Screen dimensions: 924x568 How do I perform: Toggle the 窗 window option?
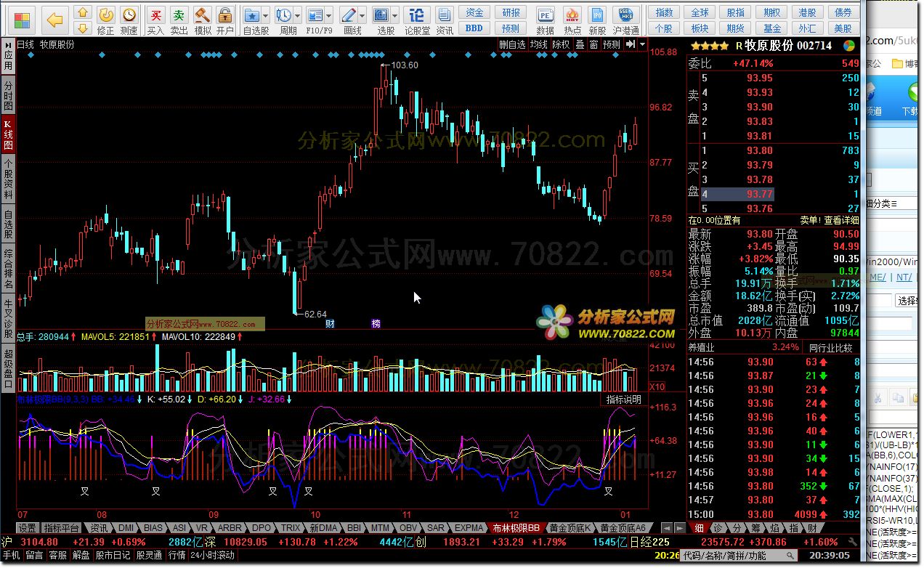[x=593, y=44]
